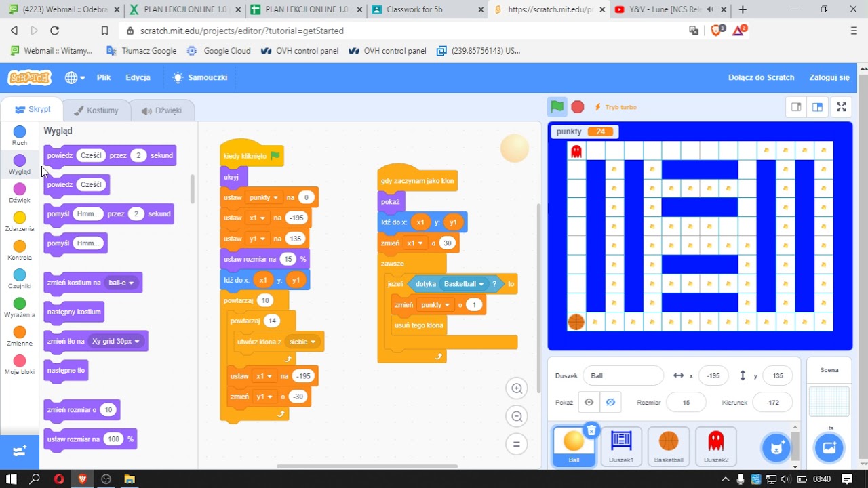Open x1 dropdown in zmień x1 o 30
This screenshot has width=868, height=488.
414,243
